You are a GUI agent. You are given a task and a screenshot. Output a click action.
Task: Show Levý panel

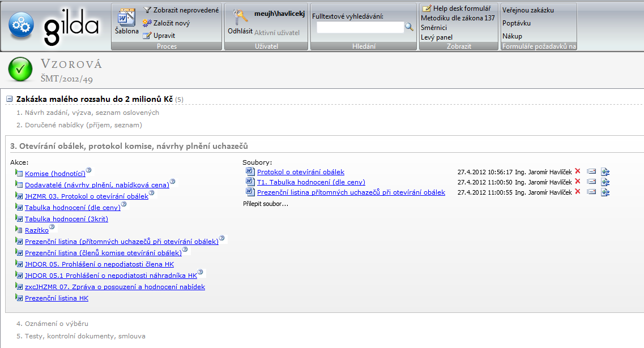437,37
